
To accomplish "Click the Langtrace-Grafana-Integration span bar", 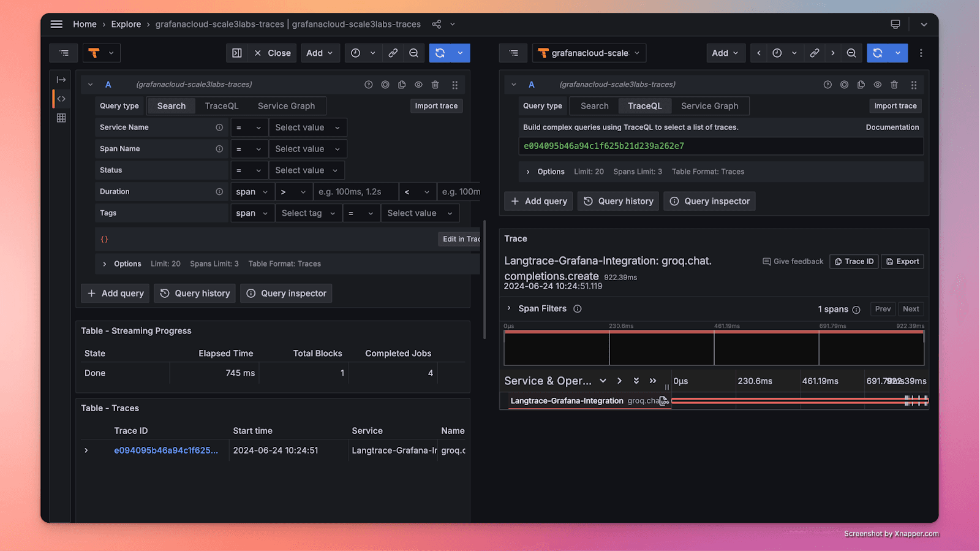I will click(x=799, y=401).
